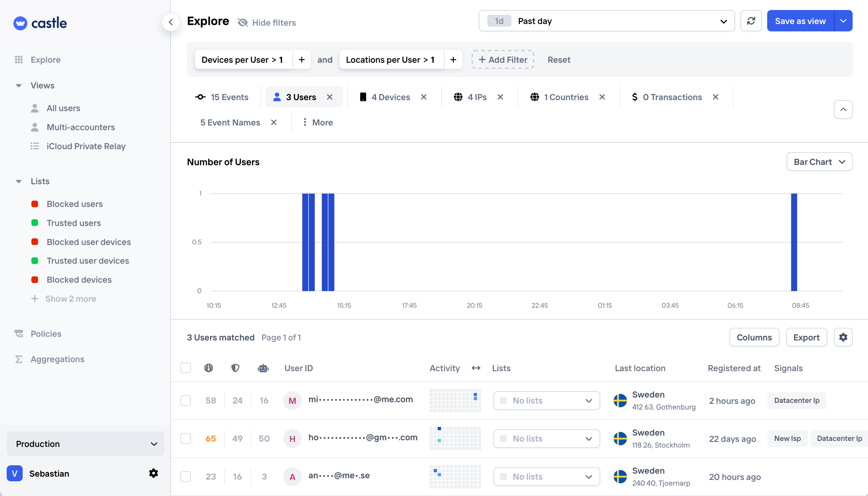Open the Past day time range dropdown
868x496 pixels.
606,21
